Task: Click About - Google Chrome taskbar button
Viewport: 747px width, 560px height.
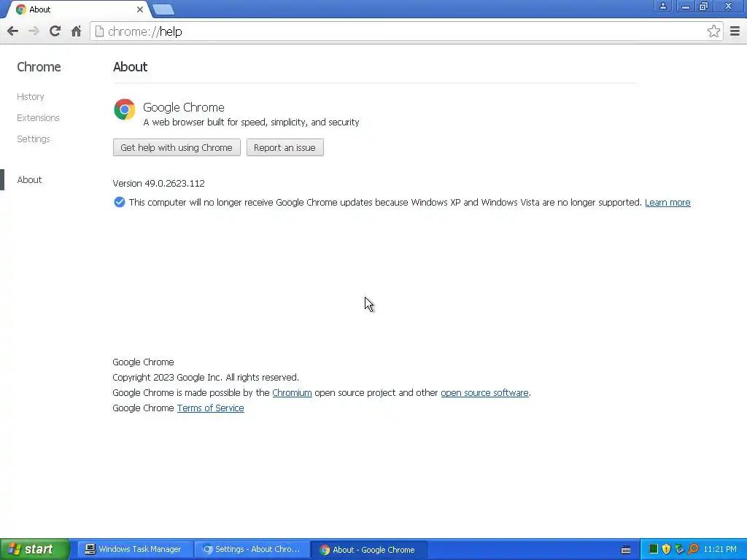Action: click(x=368, y=550)
